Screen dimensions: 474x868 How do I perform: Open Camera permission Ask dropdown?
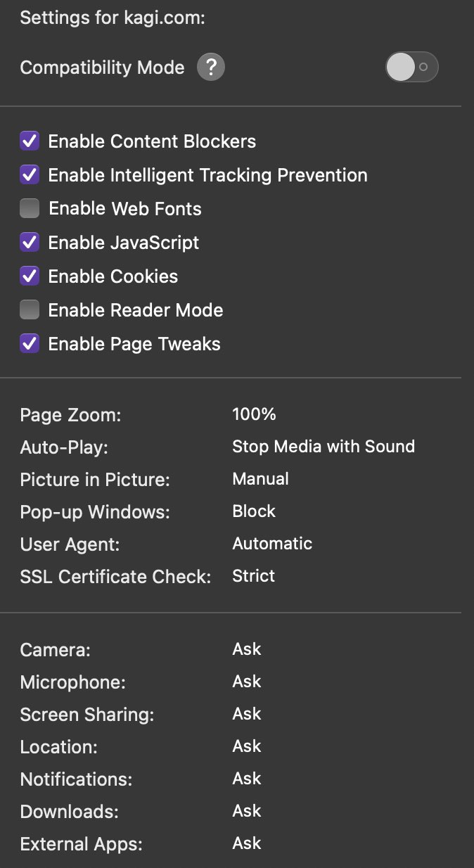[247, 649]
